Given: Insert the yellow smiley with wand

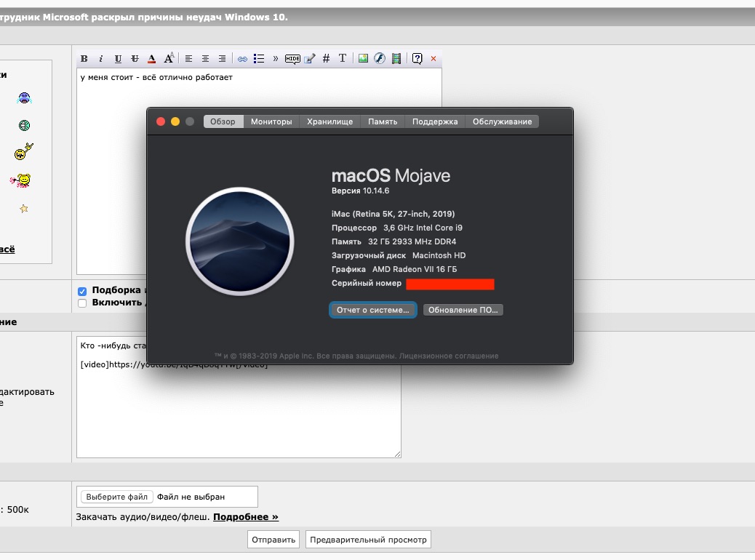Looking at the screenshot, I should (23, 152).
